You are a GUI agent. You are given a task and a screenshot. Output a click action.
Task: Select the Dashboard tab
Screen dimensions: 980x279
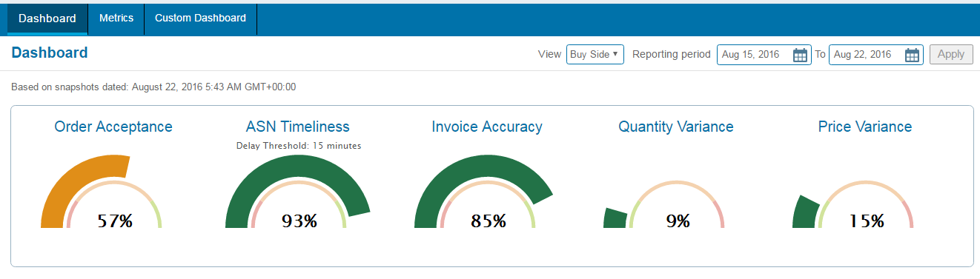tap(47, 19)
